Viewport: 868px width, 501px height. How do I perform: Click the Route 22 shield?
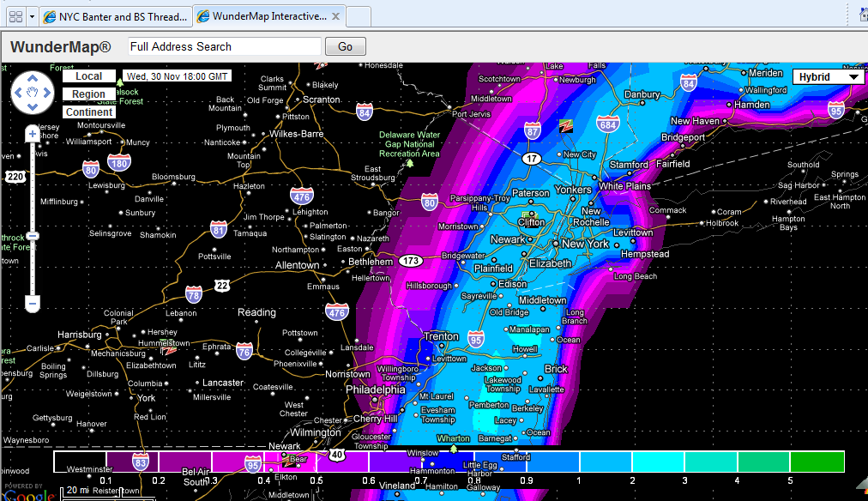click(222, 286)
